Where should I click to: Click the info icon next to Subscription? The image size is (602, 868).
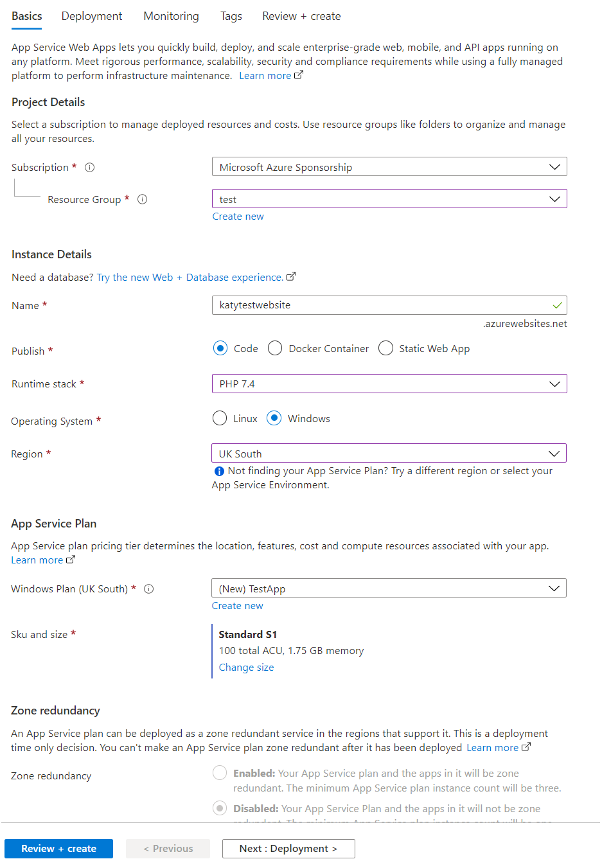click(90, 168)
